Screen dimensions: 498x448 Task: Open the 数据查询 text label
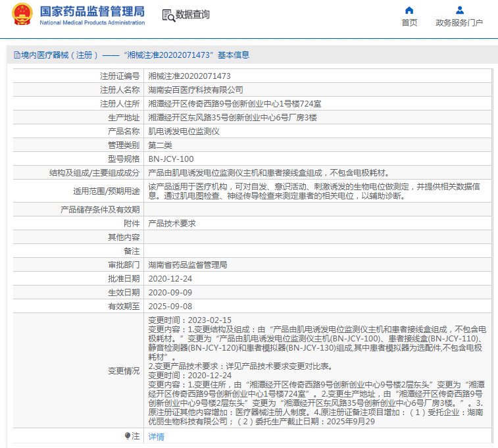193,14
